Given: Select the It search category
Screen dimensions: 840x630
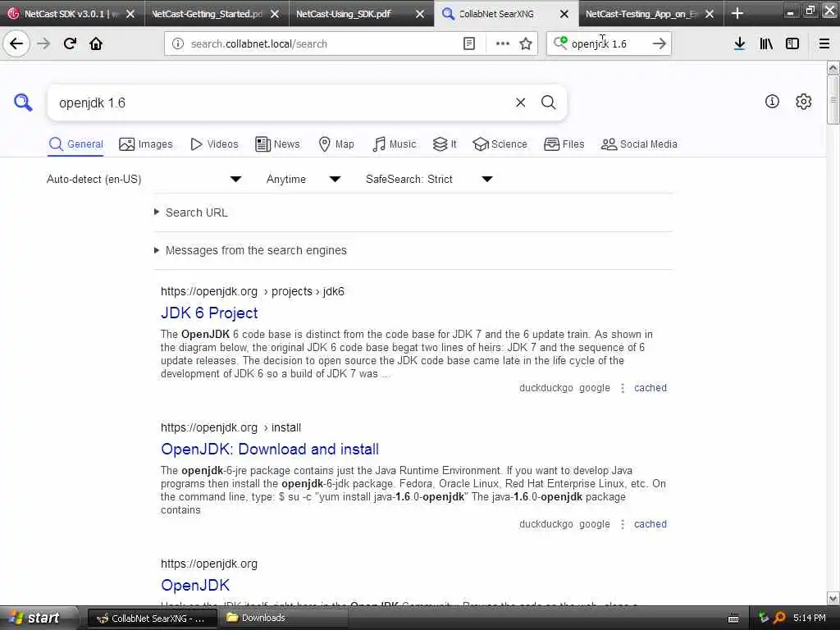Looking at the screenshot, I should coord(445,144).
